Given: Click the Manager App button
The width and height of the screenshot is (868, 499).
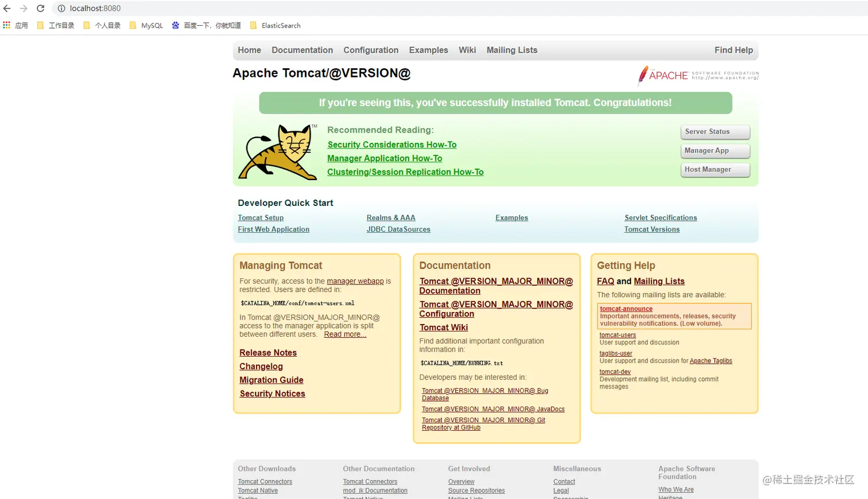Looking at the screenshot, I should [715, 151].
